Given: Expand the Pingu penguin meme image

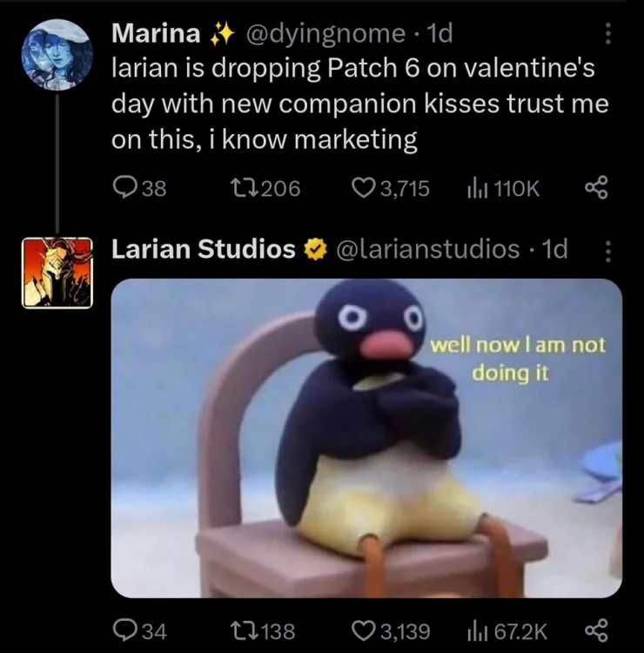Looking at the screenshot, I should pyautogui.click(x=366, y=438).
